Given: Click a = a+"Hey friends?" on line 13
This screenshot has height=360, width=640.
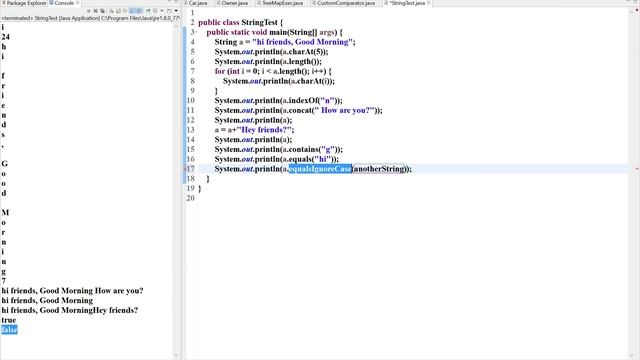Looking at the screenshot, I should 254,130.
